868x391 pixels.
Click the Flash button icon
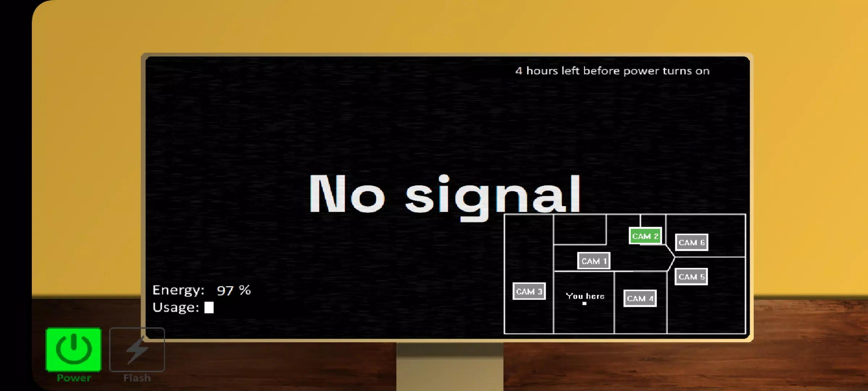137,349
